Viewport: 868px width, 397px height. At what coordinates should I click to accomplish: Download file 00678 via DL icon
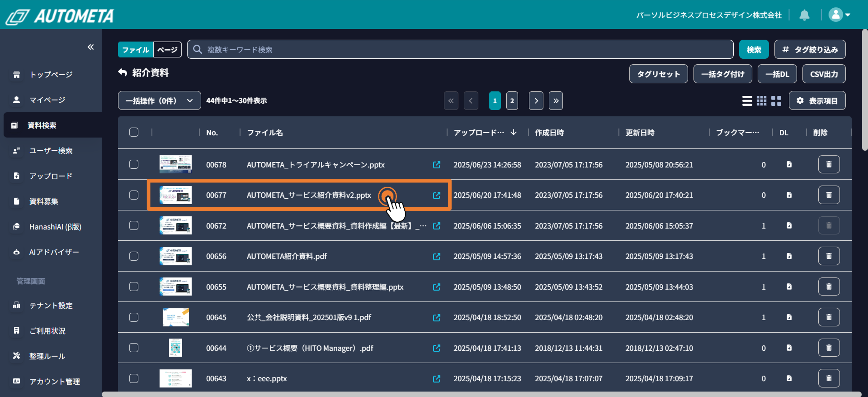point(789,164)
